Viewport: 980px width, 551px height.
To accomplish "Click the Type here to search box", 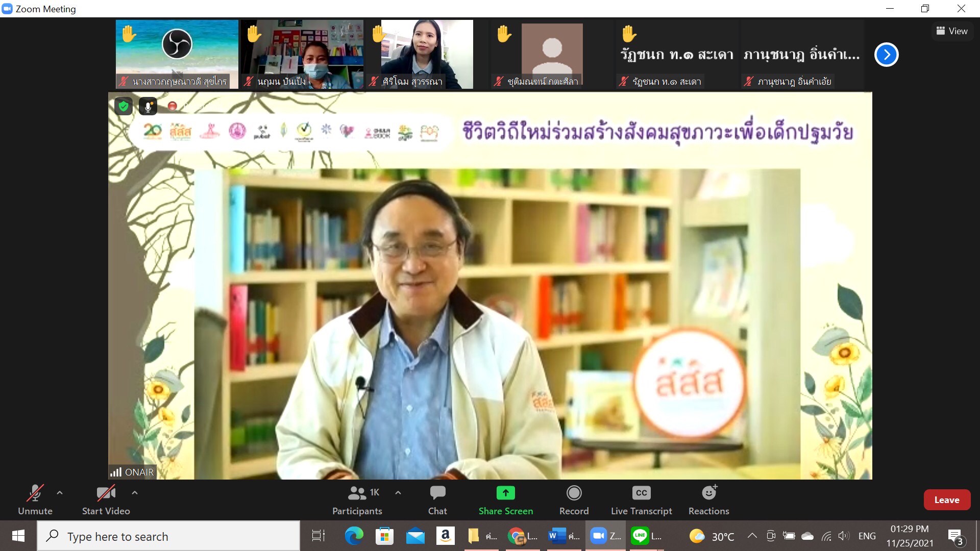I will [x=168, y=536].
